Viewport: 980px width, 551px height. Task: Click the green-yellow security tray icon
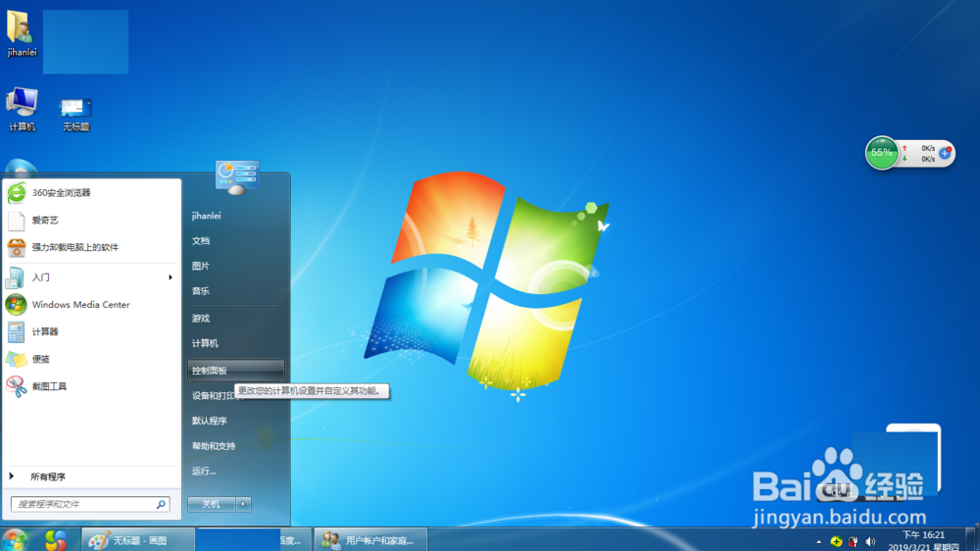(836, 541)
